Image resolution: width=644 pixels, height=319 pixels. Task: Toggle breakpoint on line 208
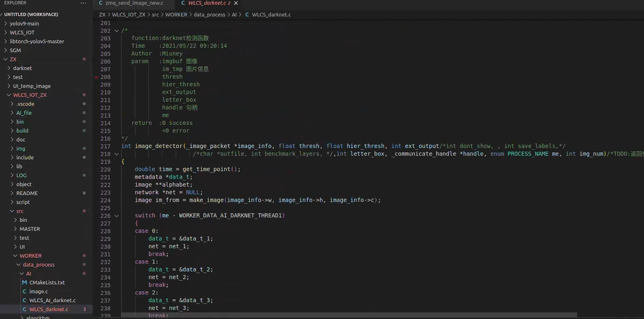click(96, 77)
